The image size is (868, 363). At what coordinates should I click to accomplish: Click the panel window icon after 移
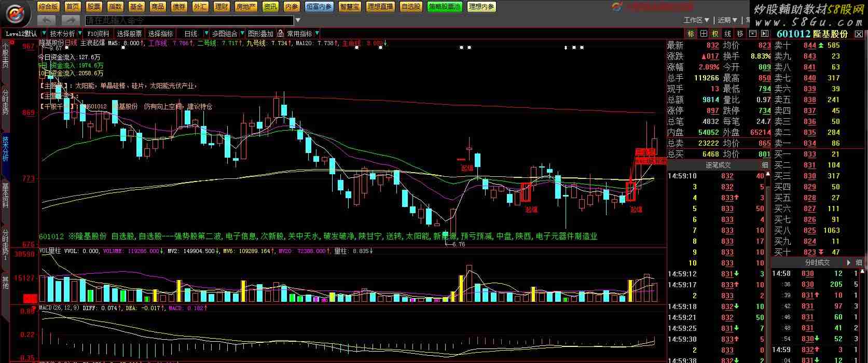pyautogui.click(x=752, y=34)
